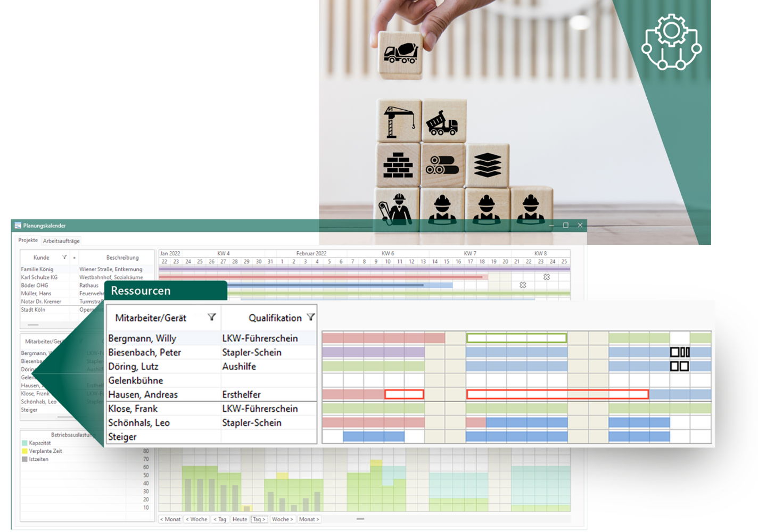Open the Projekte tab
The width and height of the screenshot is (758, 532).
28,240
